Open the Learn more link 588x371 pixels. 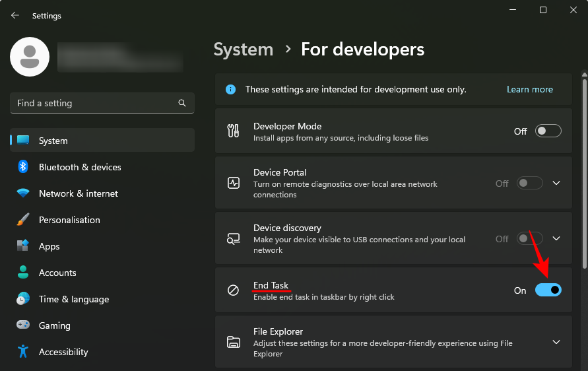tap(529, 89)
